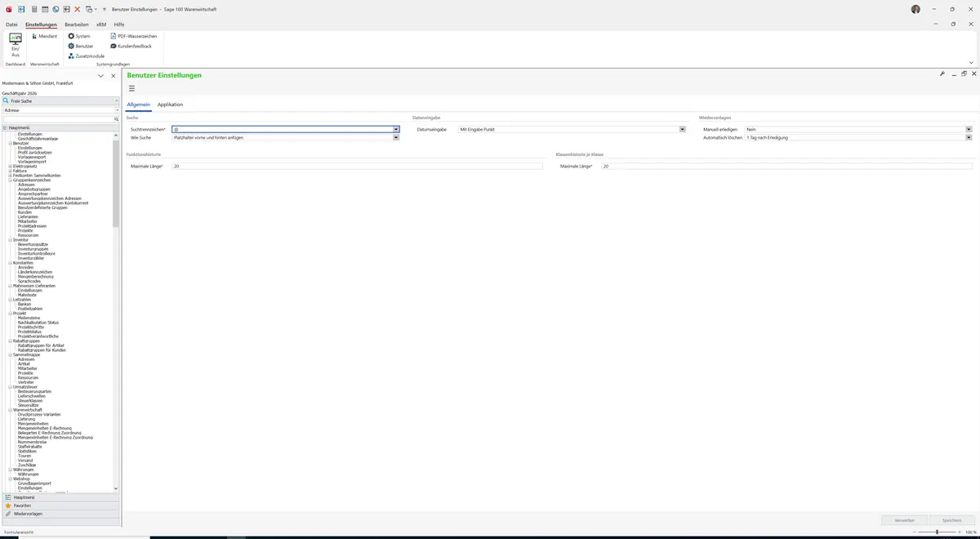The width and height of the screenshot is (980, 539).
Task: Click the Speichern button
Action: pyautogui.click(x=951, y=520)
